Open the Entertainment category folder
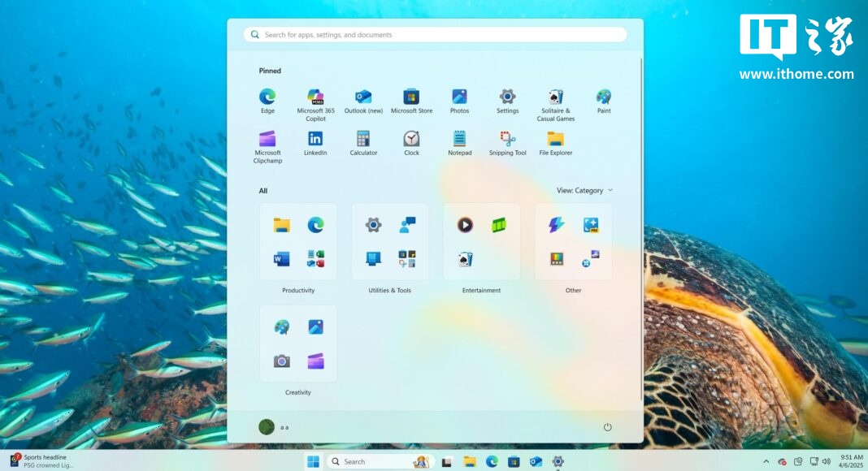Image resolution: width=868 pixels, height=471 pixels. (x=482, y=241)
